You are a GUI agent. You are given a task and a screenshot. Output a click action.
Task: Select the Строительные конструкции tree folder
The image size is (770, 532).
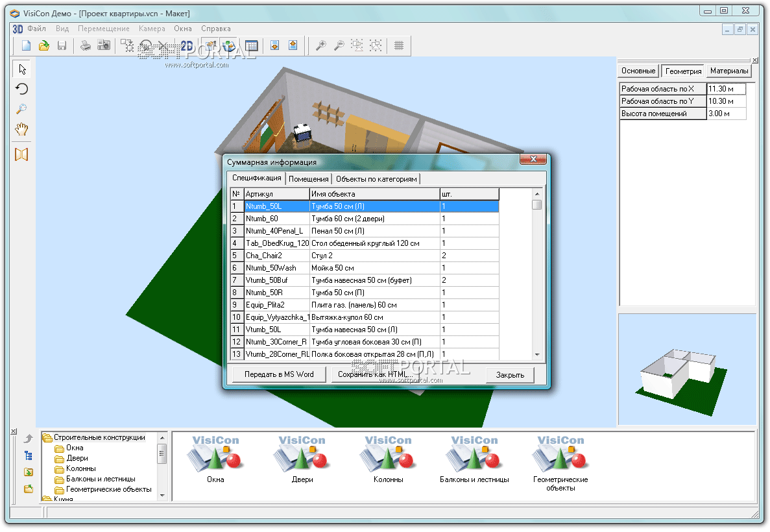click(x=99, y=437)
